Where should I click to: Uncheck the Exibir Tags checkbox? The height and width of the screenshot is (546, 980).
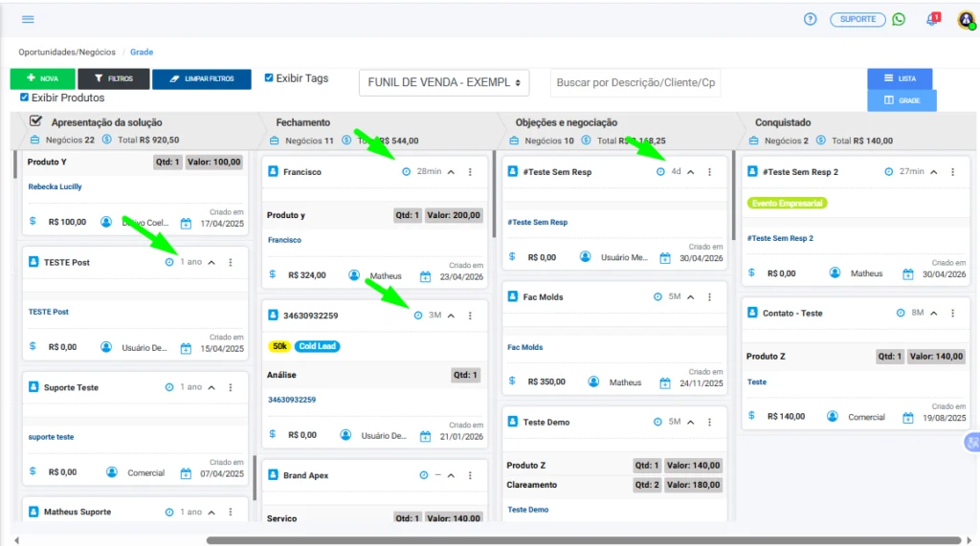pyautogui.click(x=269, y=78)
